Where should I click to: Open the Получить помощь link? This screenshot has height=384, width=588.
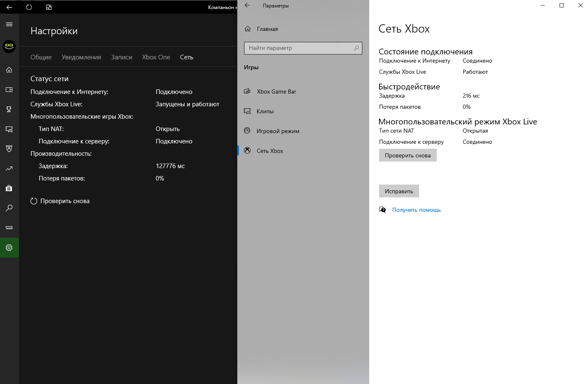coord(416,210)
